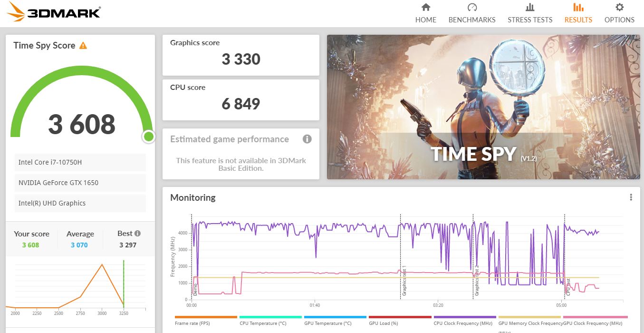Toggle the CPU Temperature legend
644x333 pixels.
[270, 320]
